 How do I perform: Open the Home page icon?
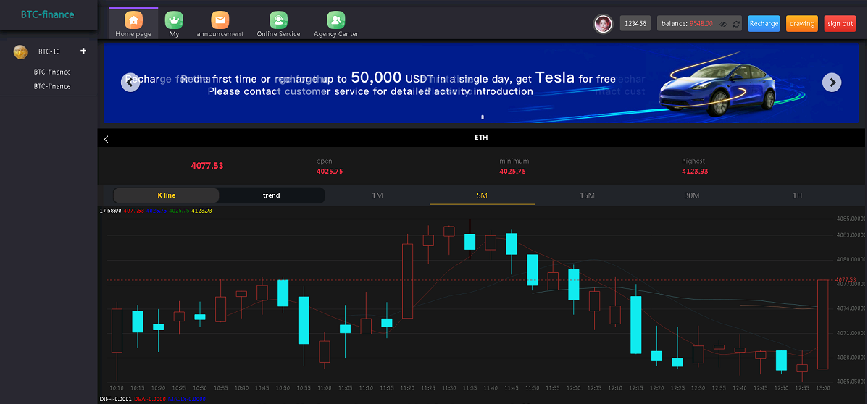[x=133, y=20]
